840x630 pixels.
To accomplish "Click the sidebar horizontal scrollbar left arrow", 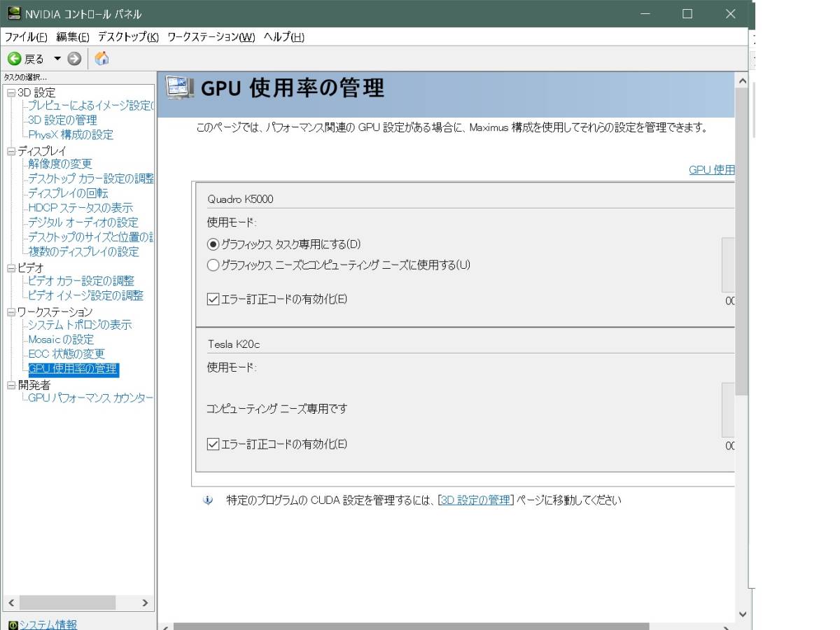I will point(10,603).
